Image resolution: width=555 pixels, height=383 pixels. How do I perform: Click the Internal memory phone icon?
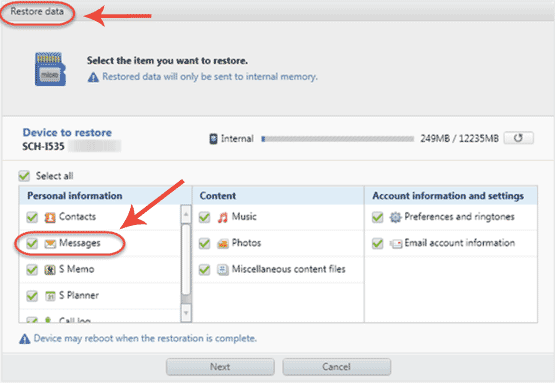pos(213,138)
